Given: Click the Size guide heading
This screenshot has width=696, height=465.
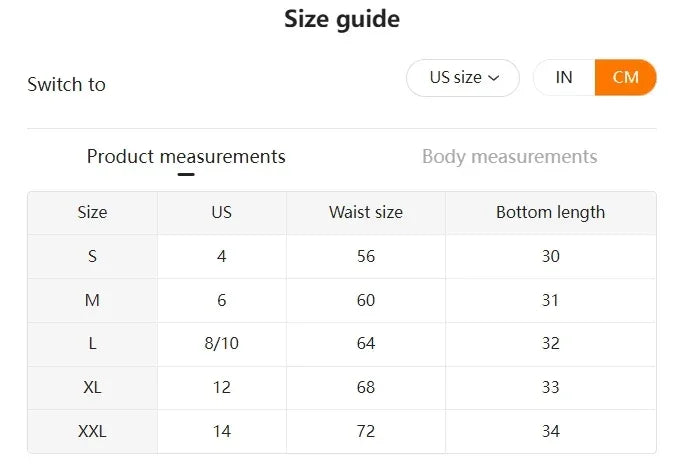Looking at the screenshot, I should 342,19.
